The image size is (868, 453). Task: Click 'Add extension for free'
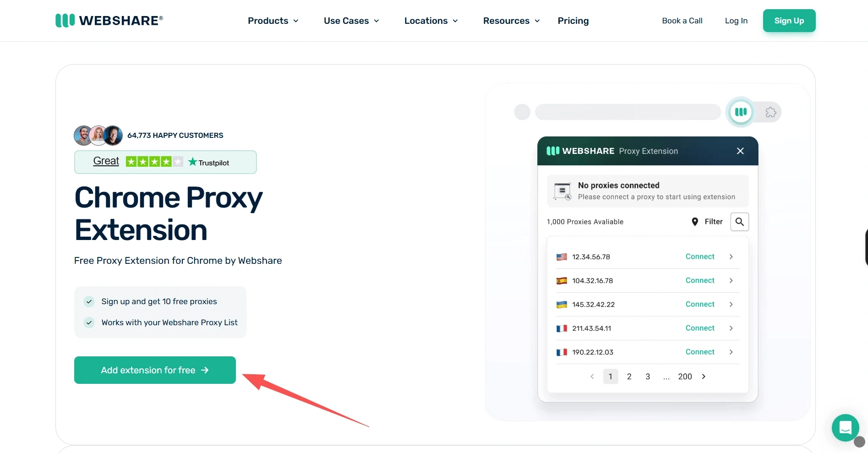tap(154, 370)
